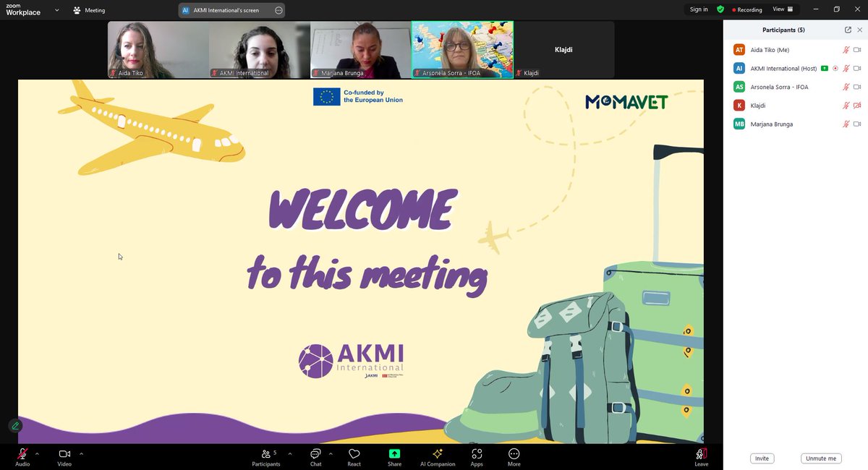Minimize the Zoom window

click(816, 9)
